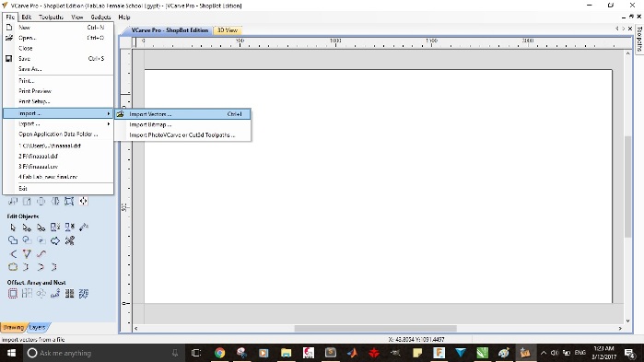Click the Windows Start button
Image resolution: width=644 pixels, height=362 pixels.
(x=11, y=353)
